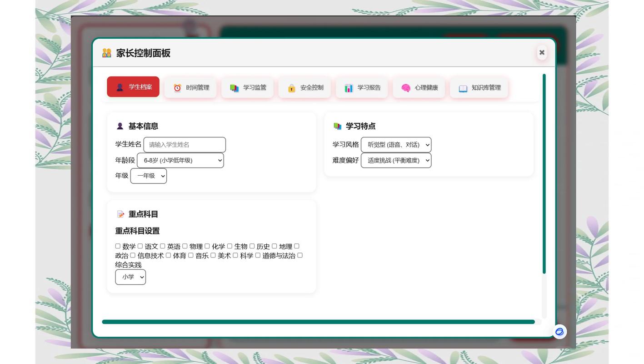
Task: Open the 学习报告 tab
Action: pyautogui.click(x=362, y=87)
